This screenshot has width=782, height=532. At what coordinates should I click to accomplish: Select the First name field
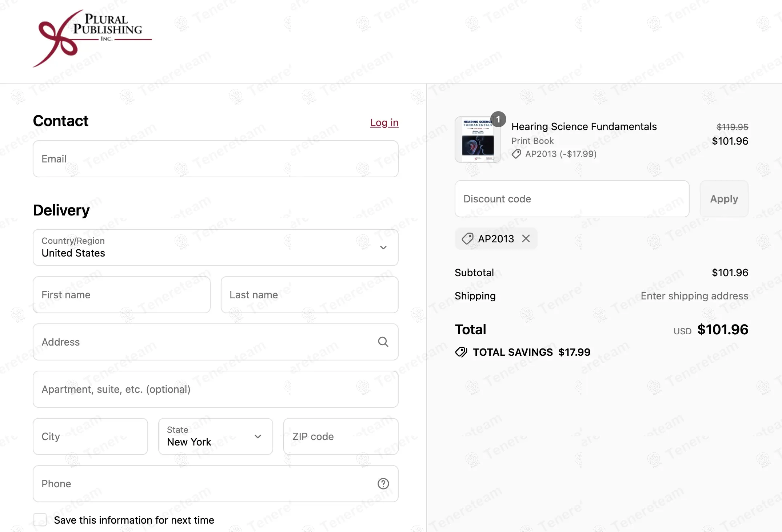tap(121, 295)
